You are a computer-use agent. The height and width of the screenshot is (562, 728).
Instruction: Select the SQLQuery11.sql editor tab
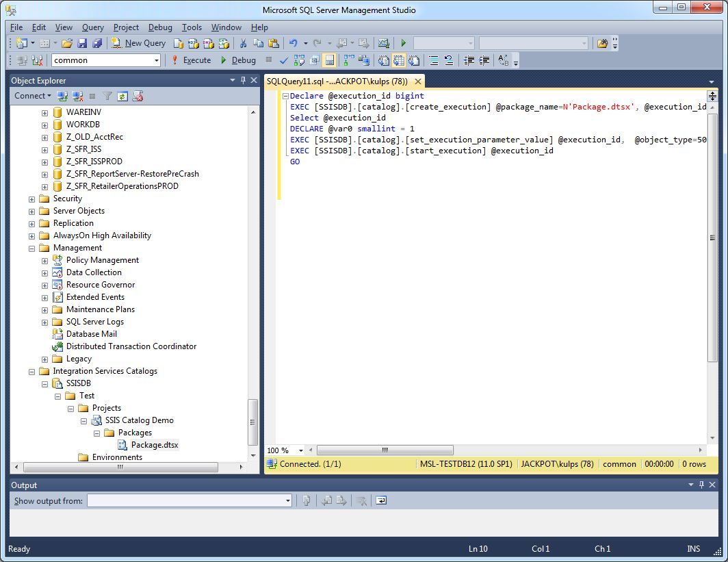338,81
